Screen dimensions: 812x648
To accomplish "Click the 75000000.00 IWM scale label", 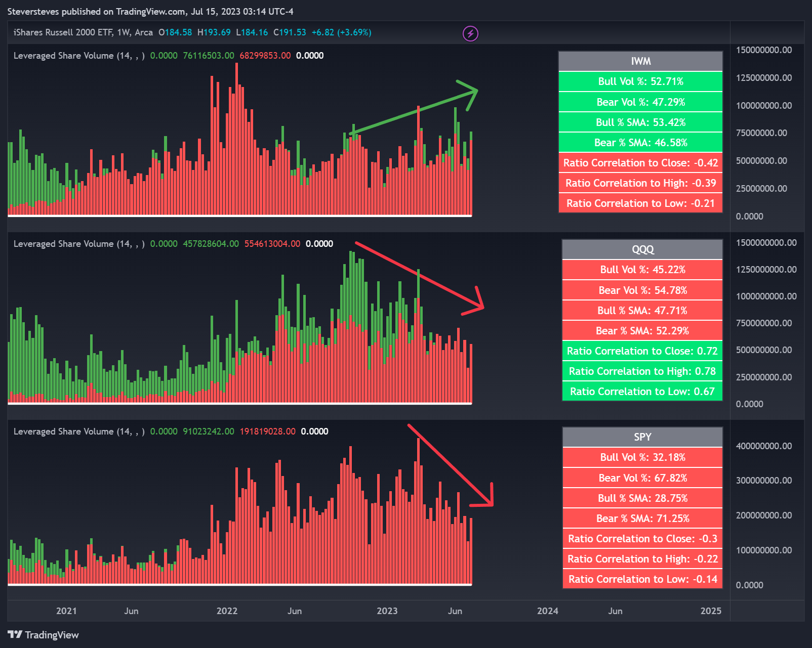I will point(761,133).
